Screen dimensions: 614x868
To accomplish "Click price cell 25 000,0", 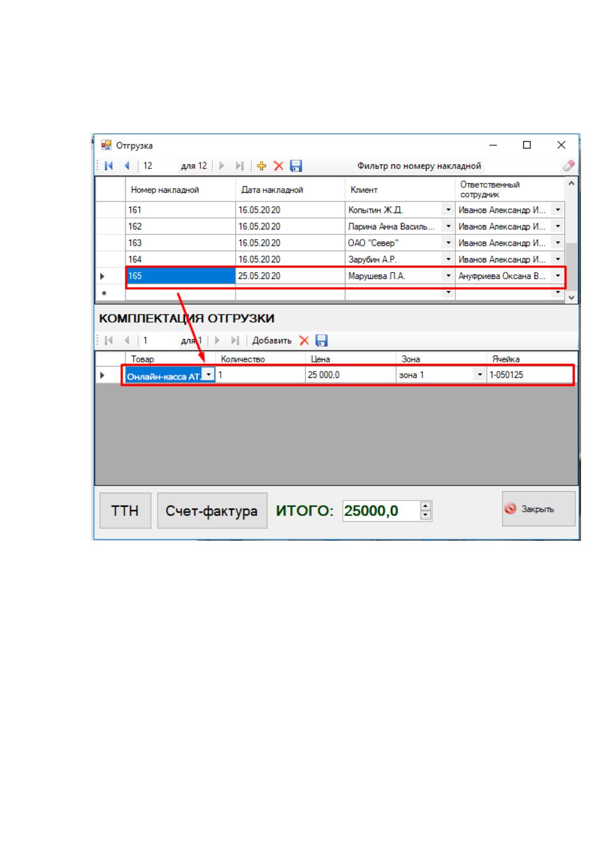I will pos(351,375).
